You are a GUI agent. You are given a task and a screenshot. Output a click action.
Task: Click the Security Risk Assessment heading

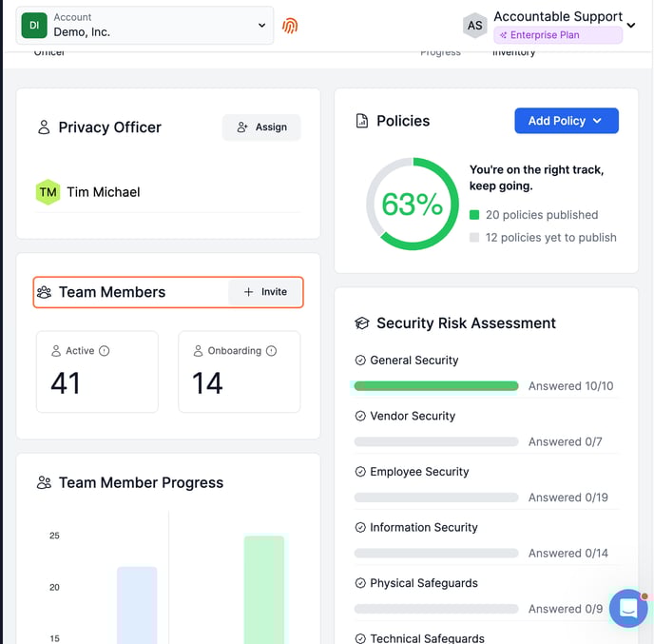click(x=466, y=323)
